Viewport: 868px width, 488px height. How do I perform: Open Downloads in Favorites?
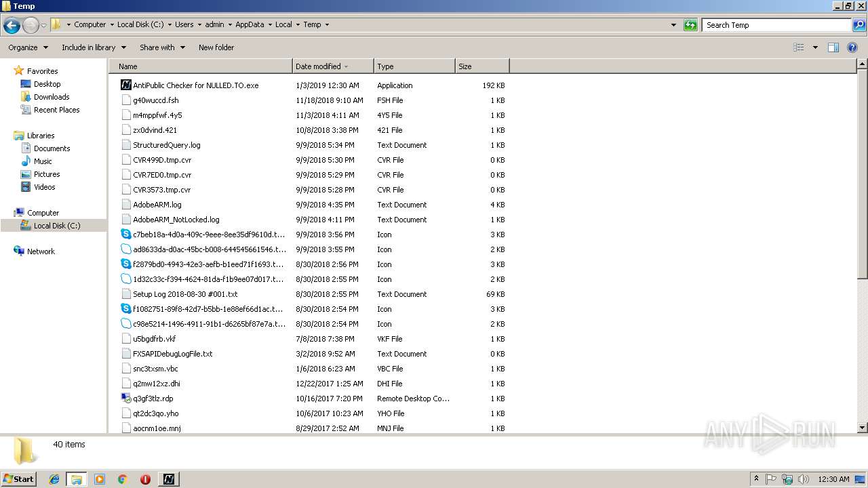click(52, 97)
